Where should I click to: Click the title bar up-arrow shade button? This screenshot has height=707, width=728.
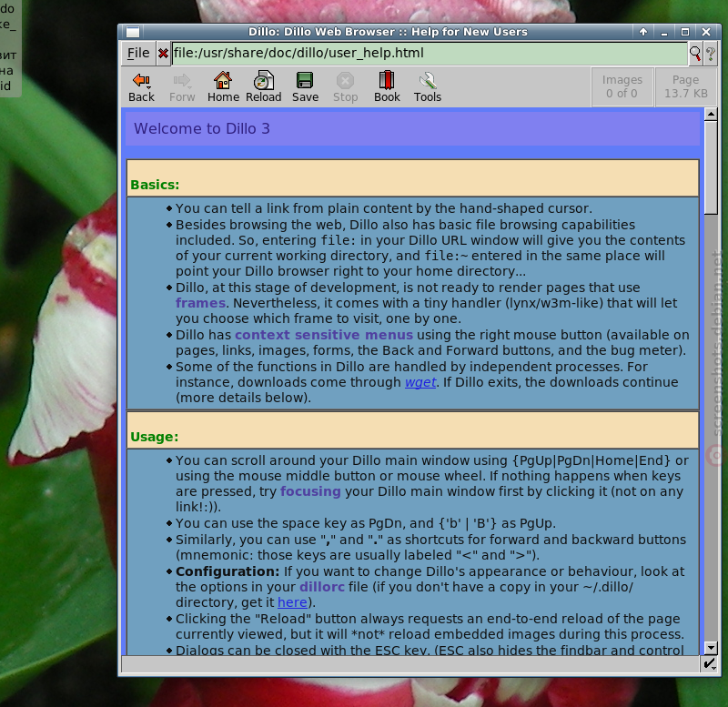(x=643, y=32)
